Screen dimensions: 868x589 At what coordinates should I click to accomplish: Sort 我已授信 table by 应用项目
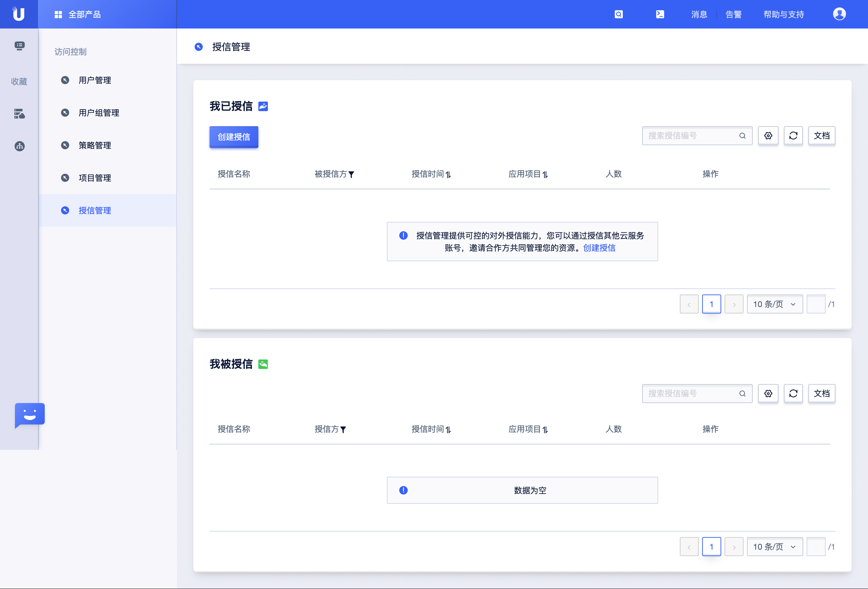[545, 174]
